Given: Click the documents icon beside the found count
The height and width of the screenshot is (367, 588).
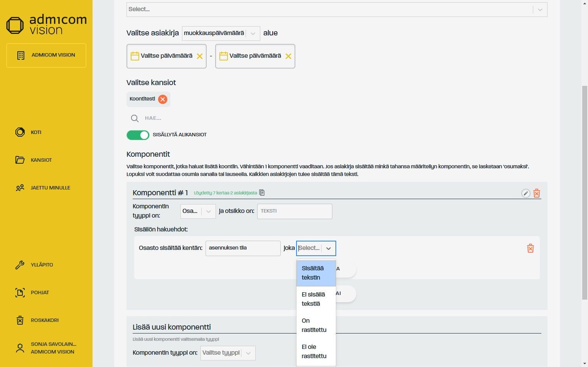Looking at the screenshot, I should coord(262,193).
